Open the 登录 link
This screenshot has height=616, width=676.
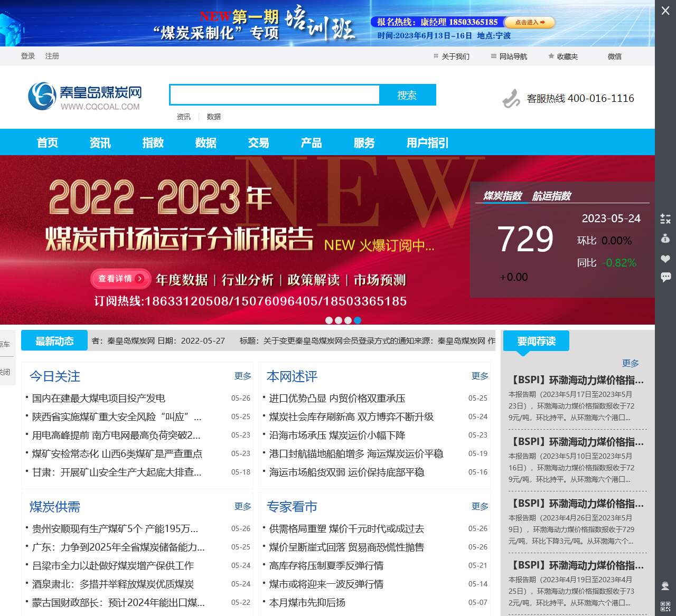tap(28, 56)
